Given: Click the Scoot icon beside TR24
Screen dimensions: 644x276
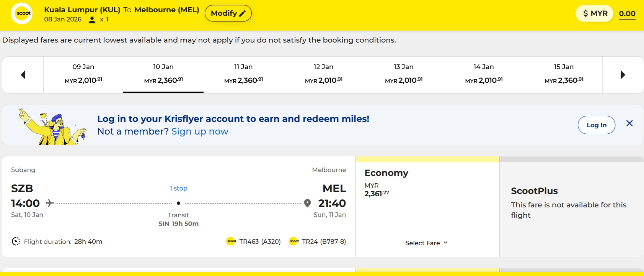Looking at the screenshot, I should (294, 242).
